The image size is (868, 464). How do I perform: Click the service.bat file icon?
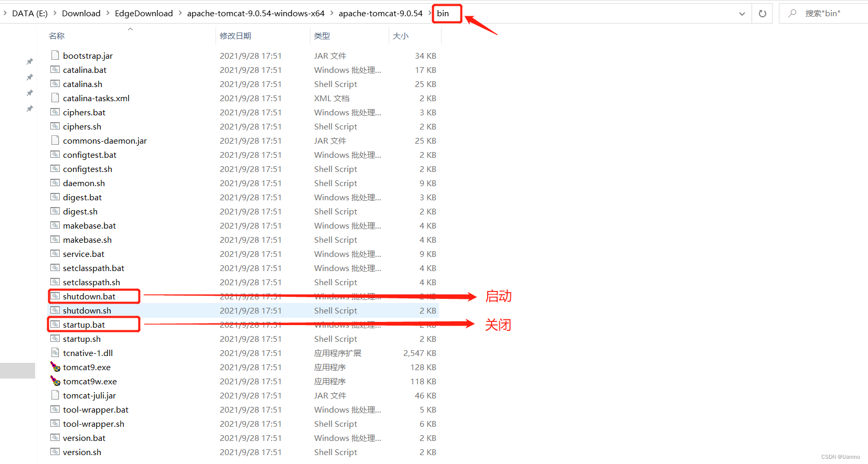(x=55, y=253)
